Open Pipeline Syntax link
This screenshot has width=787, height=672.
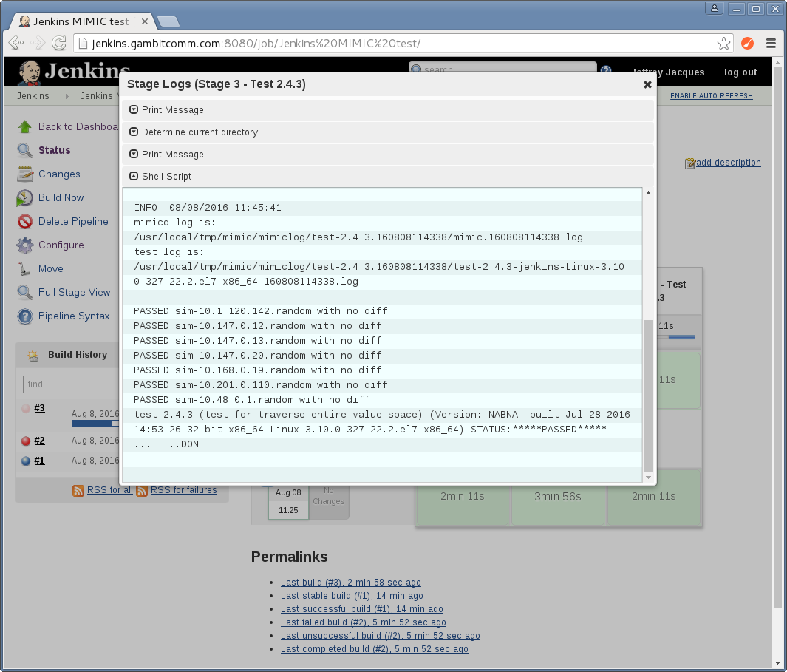pyautogui.click(x=74, y=316)
